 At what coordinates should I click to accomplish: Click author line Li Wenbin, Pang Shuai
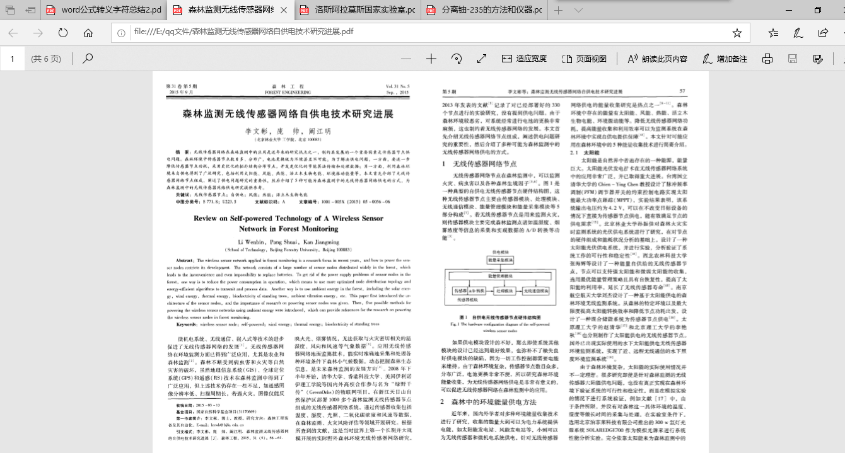[288, 242]
